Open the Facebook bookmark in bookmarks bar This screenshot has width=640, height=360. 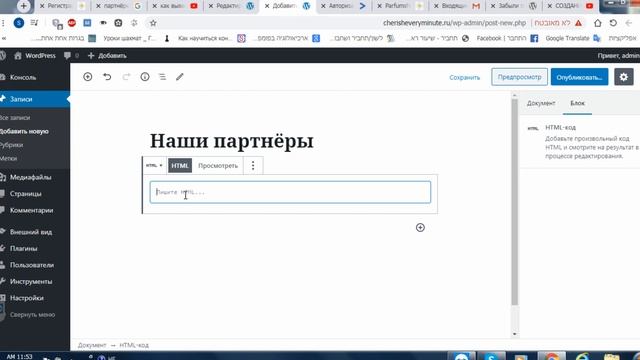pyautogui.click(x=507, y=38)
